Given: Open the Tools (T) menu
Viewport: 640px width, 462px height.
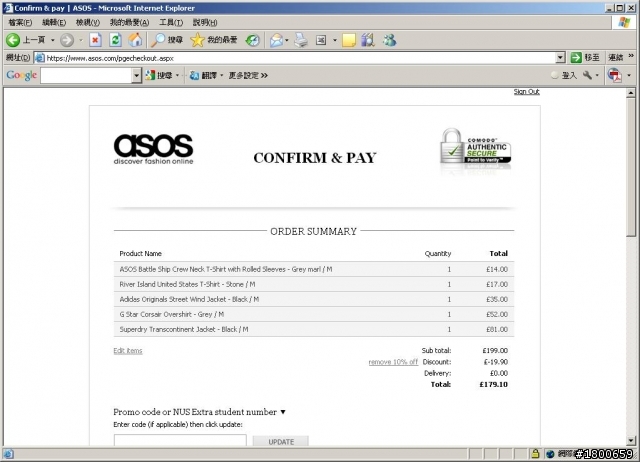Looking at the screenshot, I should tap(171, 22).
